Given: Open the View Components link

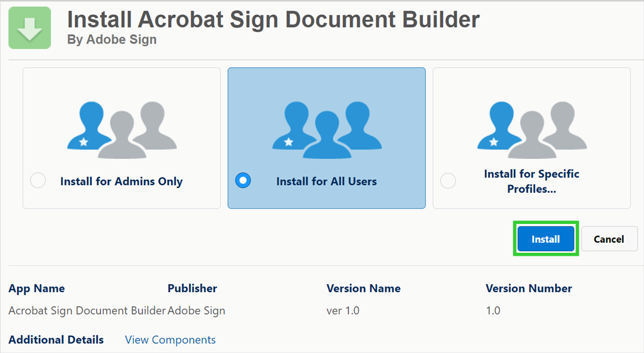Looking at the screenshot, I should click(170, 339).
